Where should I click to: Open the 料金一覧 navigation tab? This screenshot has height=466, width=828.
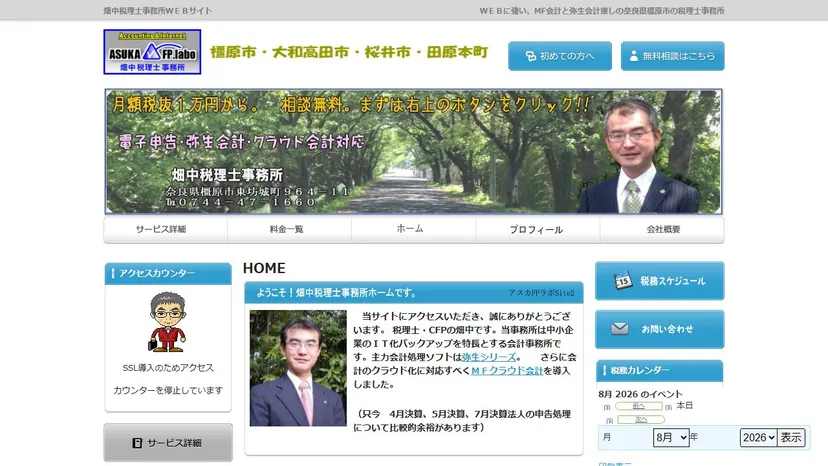coord(289,229)
